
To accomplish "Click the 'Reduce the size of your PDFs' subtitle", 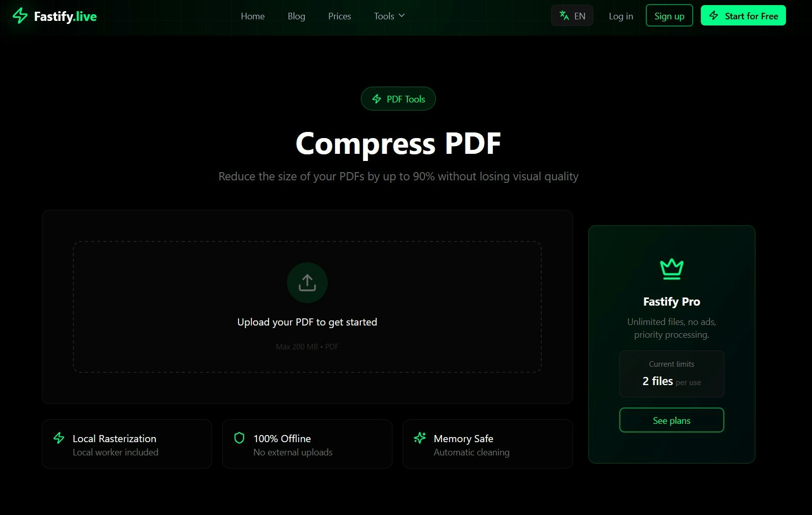I will pyautogui.click(x=398, y=177).
